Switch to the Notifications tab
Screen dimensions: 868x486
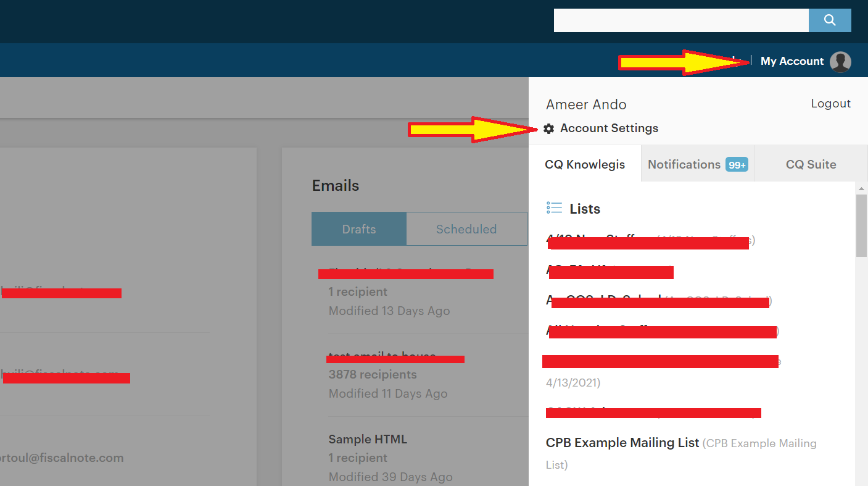(x=684, y=164)
